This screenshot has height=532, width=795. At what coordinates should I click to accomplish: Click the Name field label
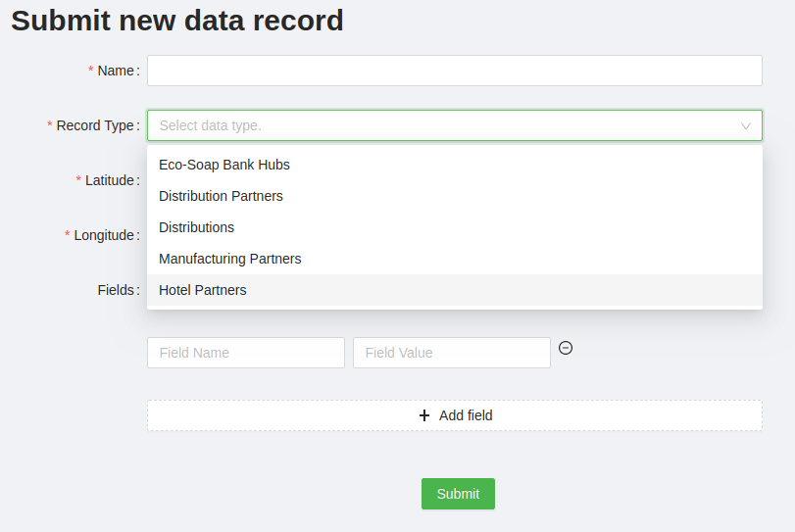(x=116, y=71)
